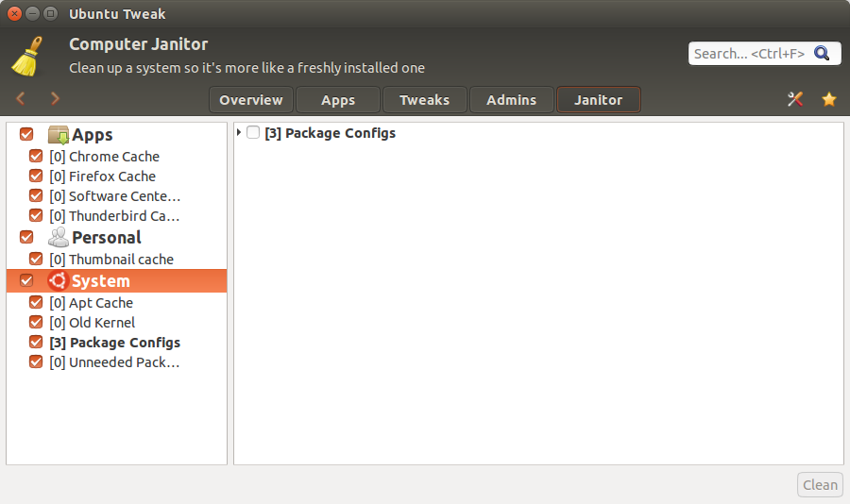Viewport: 850px width, 504px height.
Task: Select the [0] Chrome Cache entry
Action: coord(104,157)
